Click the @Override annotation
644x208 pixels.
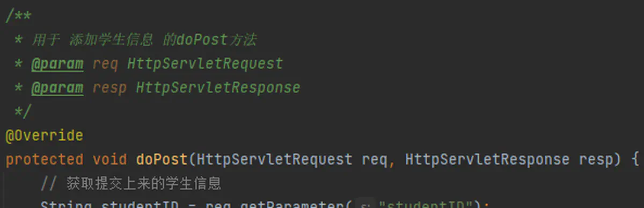tap(45, 135)
